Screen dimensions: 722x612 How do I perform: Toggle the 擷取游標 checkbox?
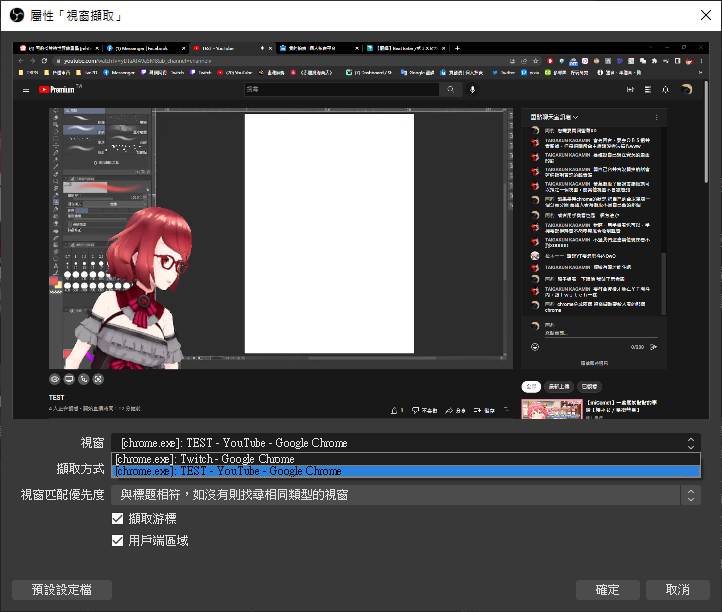117,519
